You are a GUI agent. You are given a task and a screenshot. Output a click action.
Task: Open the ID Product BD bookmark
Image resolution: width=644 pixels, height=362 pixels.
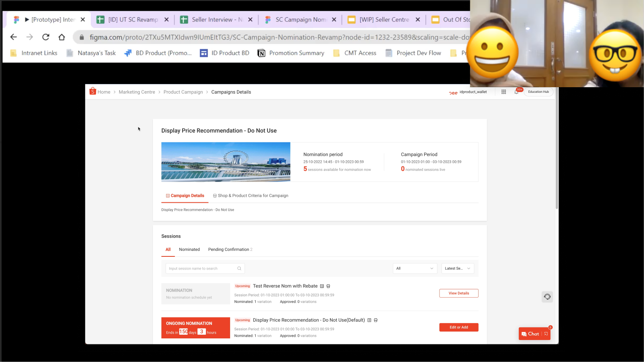(225, 53)
